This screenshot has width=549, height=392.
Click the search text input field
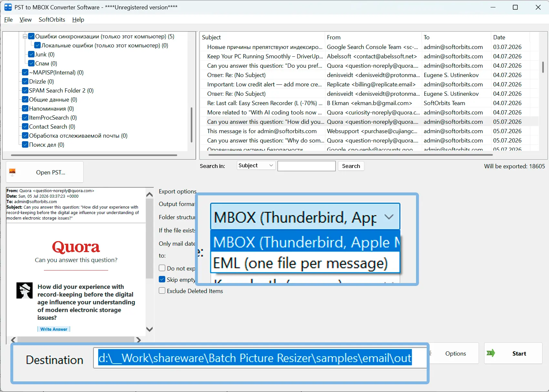306,166
